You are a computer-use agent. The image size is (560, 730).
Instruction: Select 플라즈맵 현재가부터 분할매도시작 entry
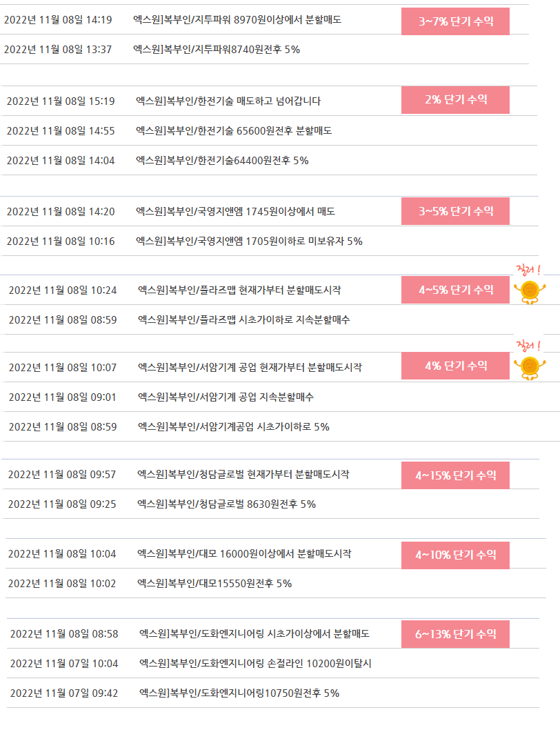click(x=239, y=290)
